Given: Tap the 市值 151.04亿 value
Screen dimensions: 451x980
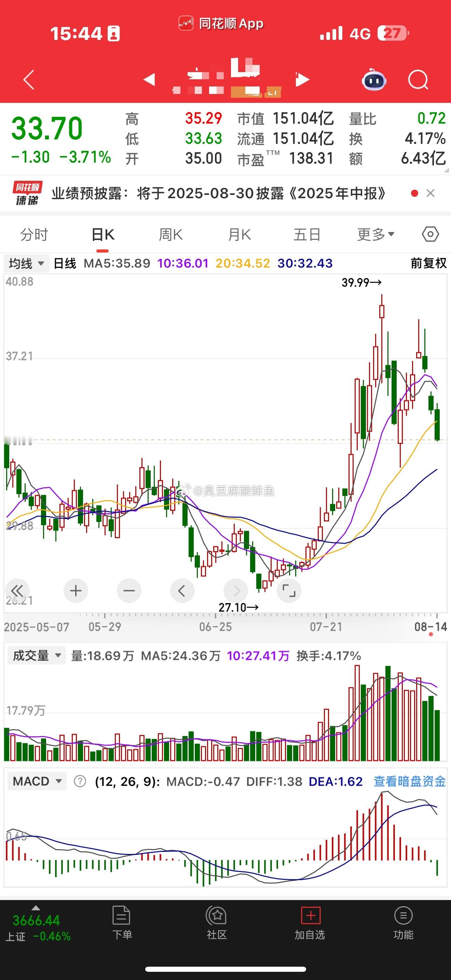Looking at the screenshot, I should click(303, 118).
